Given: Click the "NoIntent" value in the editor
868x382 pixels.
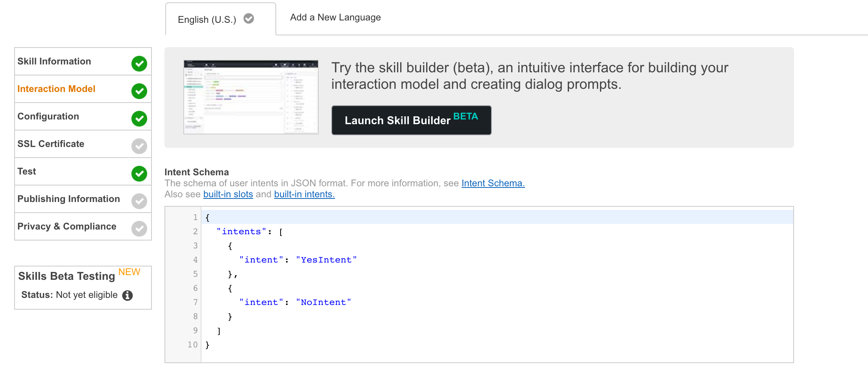Looking at the screenshot, I should click(323, 302).
